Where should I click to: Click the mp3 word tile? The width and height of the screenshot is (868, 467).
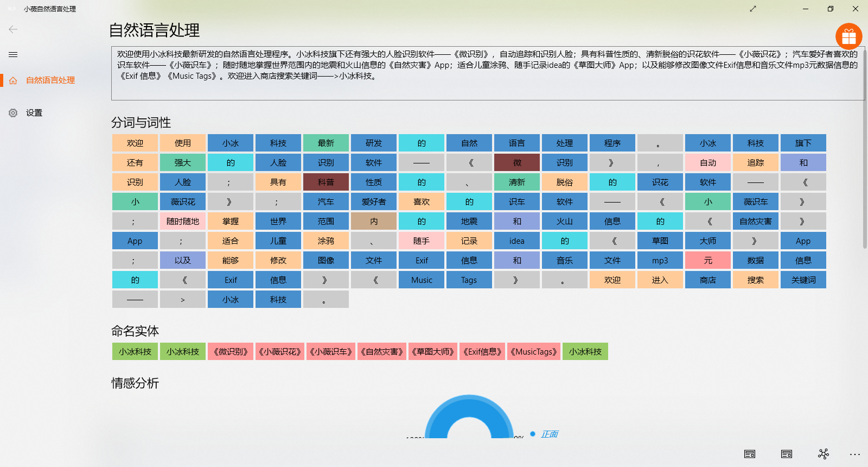[660, 260]
